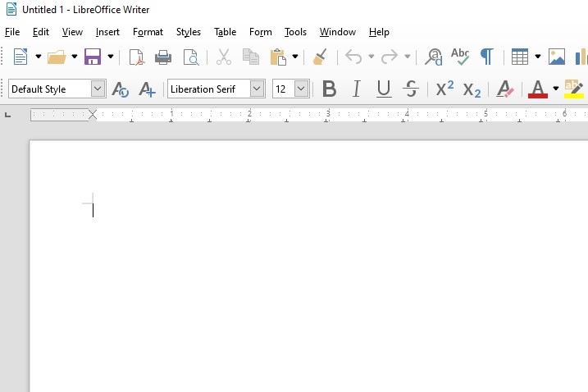This screenshot has height=392, width=588.
Task: Apply Superscript to text
Action: (x=444, y=89)
